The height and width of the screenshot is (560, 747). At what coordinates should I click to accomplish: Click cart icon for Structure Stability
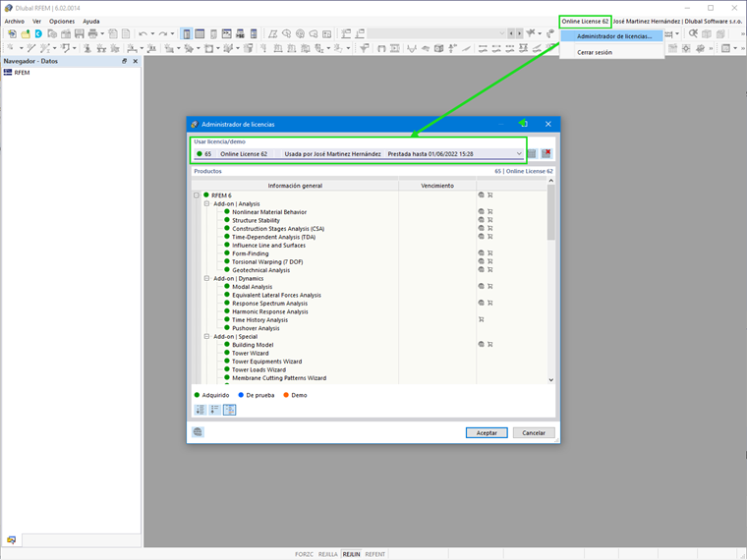(x=489, y=220)
